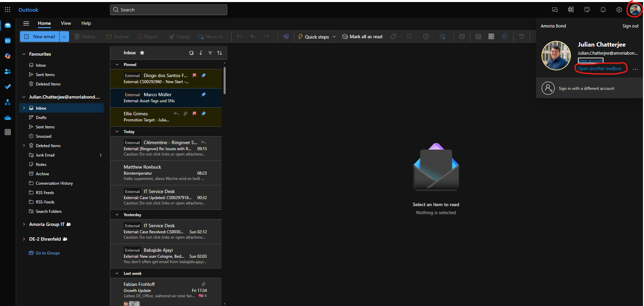Click the red Flag icon in ribbon

410,37
